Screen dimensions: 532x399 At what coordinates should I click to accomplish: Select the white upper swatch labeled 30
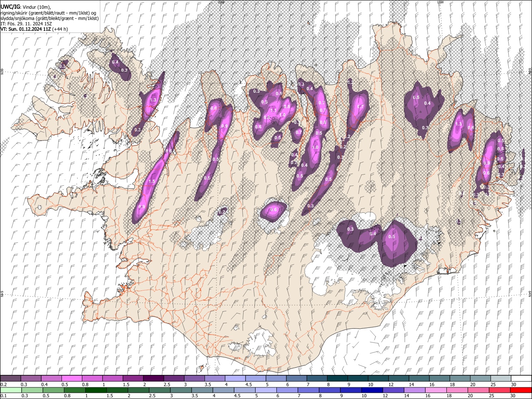521,379
